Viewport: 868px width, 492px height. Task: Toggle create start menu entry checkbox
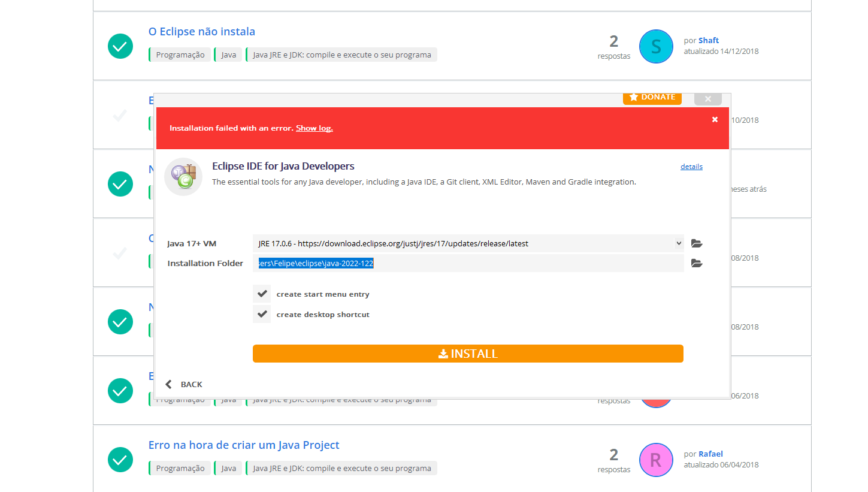pos(262,294)
